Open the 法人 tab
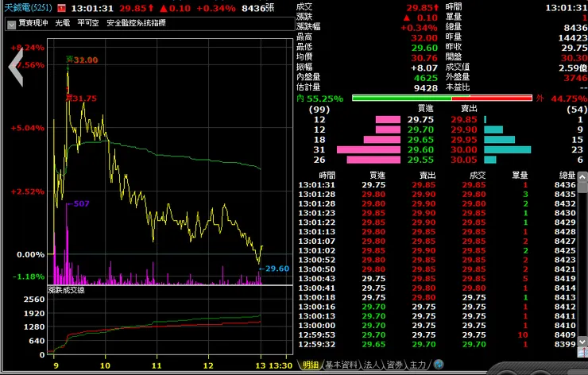The width and height of the screenshot is (588, 375). 372,365
